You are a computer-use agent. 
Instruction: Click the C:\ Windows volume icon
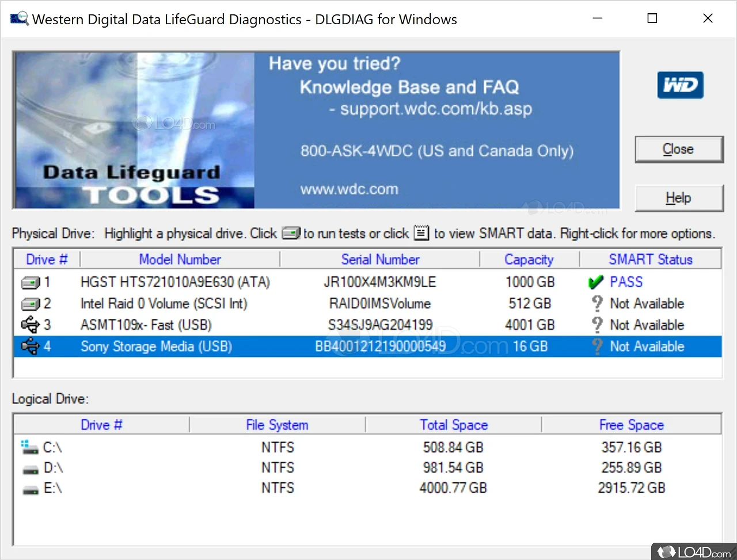(x=29, y=447)
